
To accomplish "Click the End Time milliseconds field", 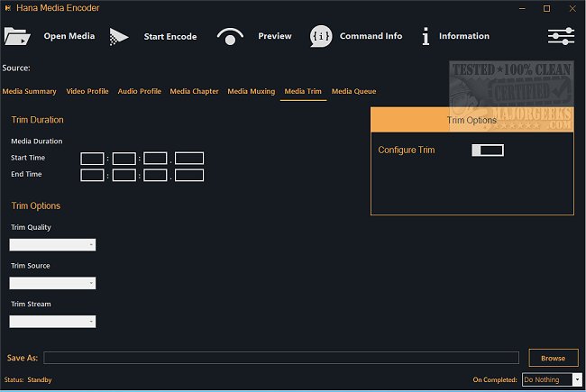I will click(189, 175).
